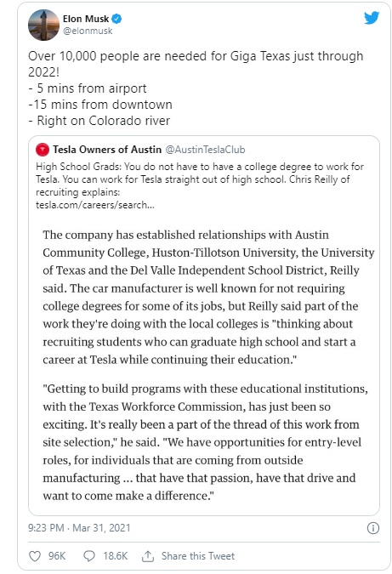
Task: Like the tweet with heart icon
Action: 35,556
